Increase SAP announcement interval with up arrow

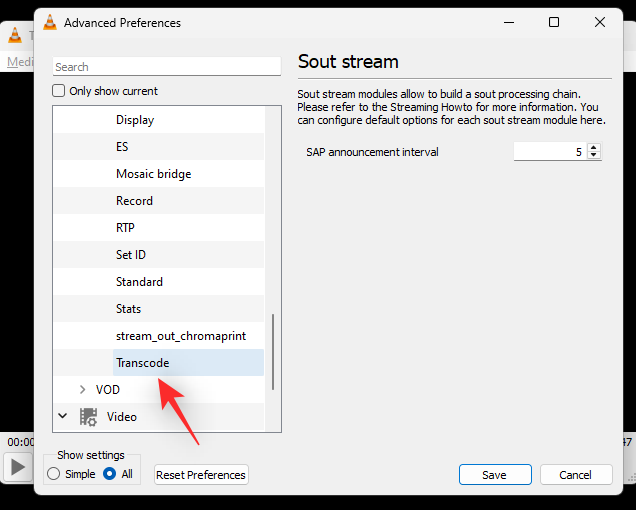(x=594, y=148)
